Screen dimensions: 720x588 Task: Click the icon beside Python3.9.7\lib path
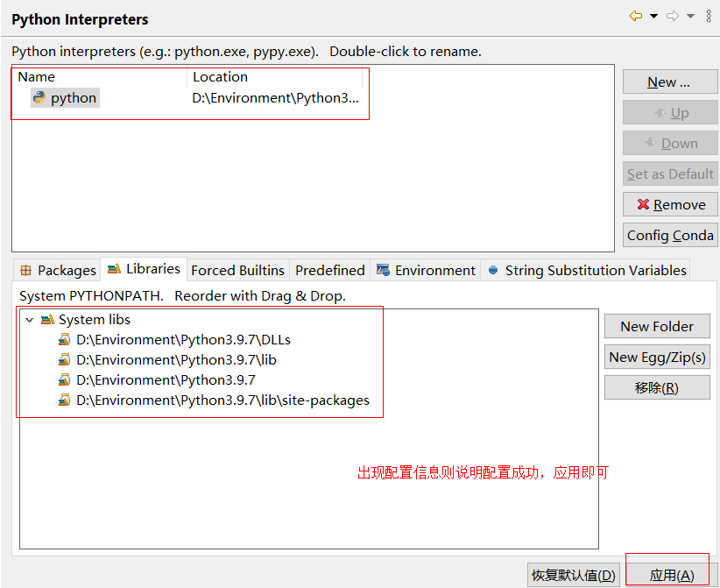click(64, 360)
